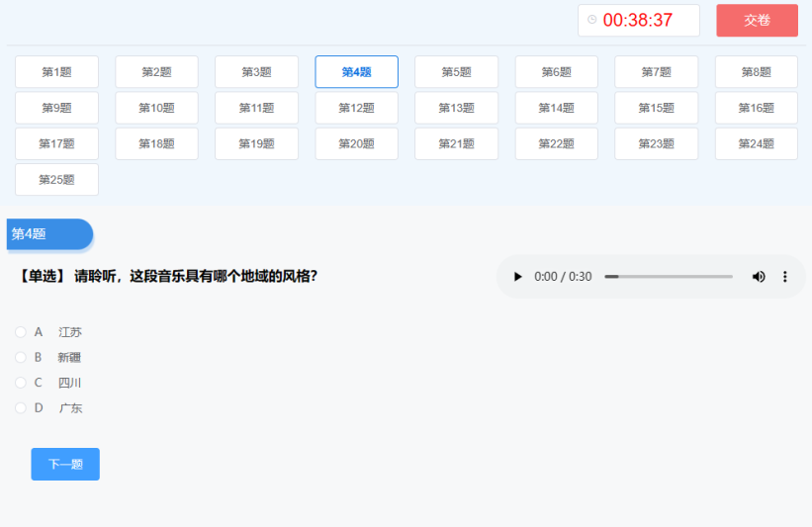Open question 第11题
Viewport: 812px width, 527px height.
256,108
